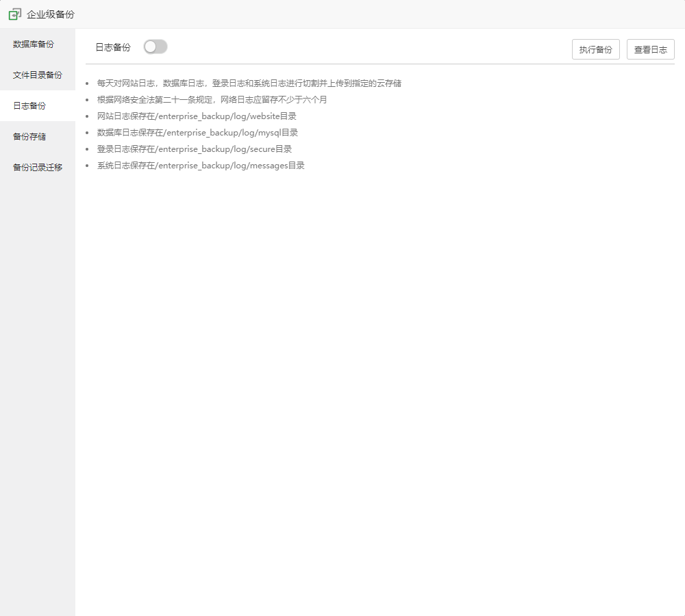The image size is (685, 616).
Task: Click the empty sidebar area below 备份记录迁移
Action: 38,383
